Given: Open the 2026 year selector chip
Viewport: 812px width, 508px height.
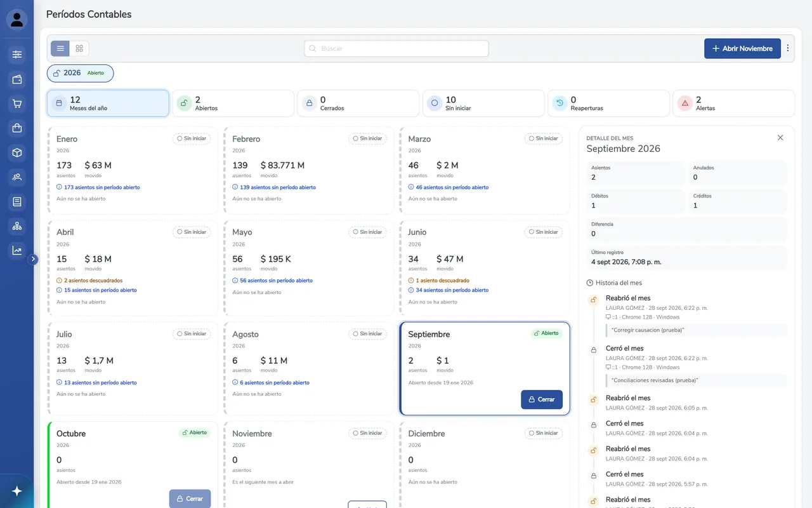Looking at the screenshot, I should coord(80,73).
